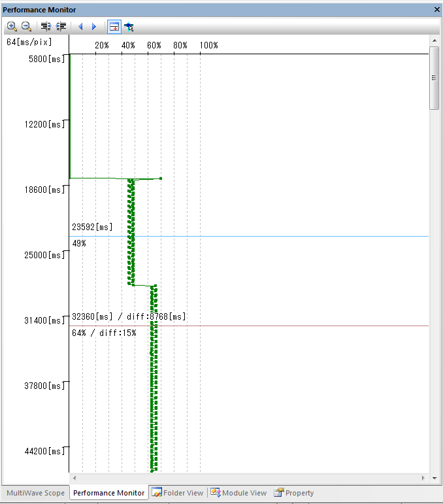The image size is (443, 504).
Task: Toggle the highlighted auto-scroll window icon
Action: click(114, 27)
